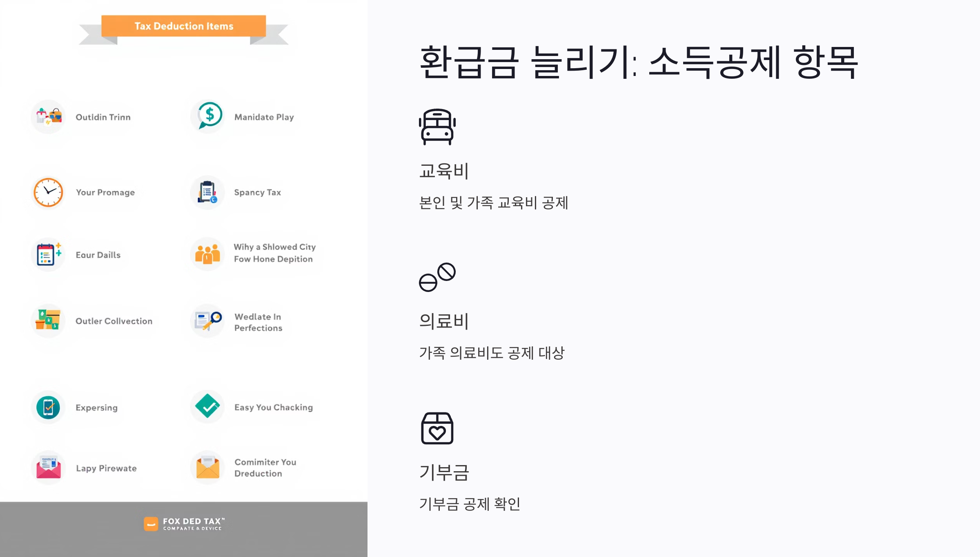Select the shopping bags icon for Outldin Trinn
Viewport: 980px width, 557px height.
point(48,116)
